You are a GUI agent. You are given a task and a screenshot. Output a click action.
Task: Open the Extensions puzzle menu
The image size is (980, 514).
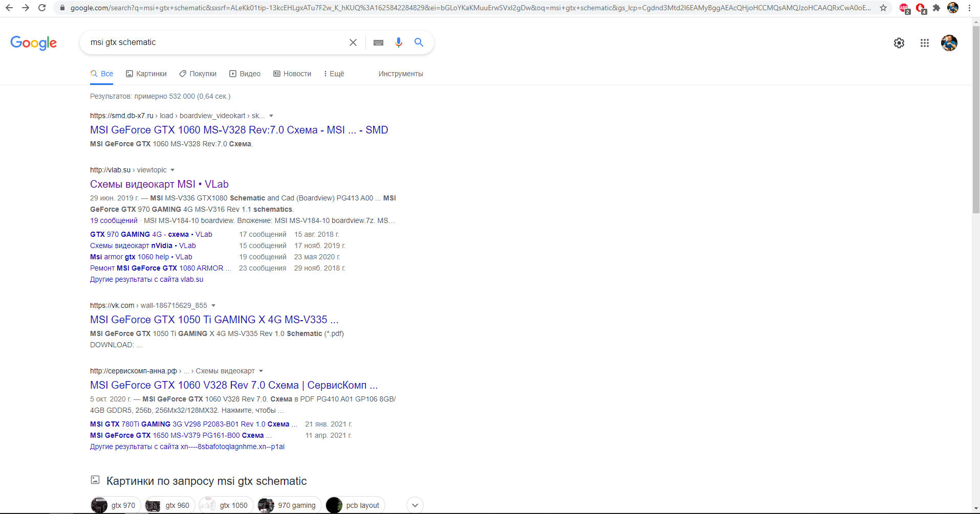coord(937,8)
